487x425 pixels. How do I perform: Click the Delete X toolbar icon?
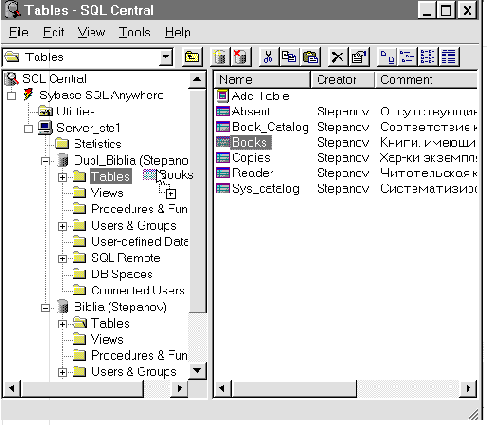pos(337,57)
